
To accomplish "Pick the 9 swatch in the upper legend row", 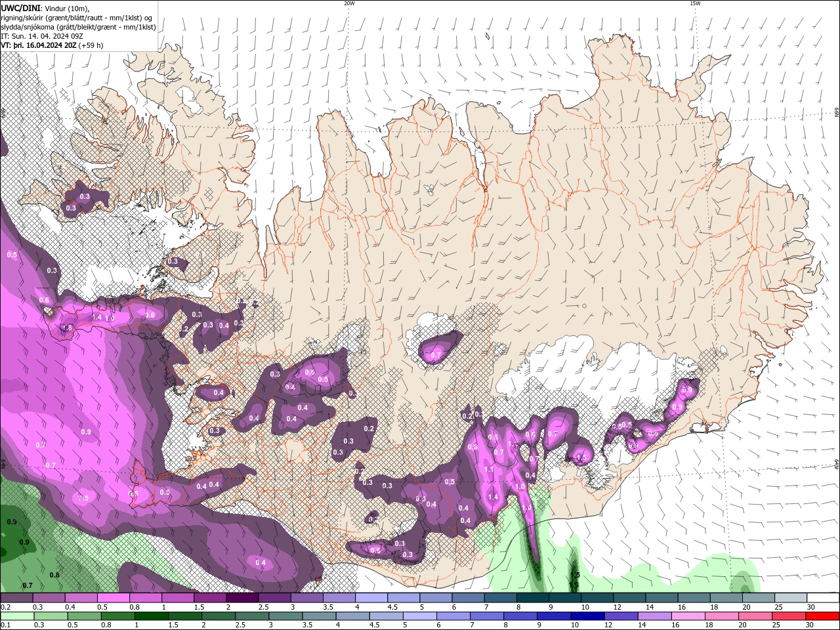I will tap(565, 598).
